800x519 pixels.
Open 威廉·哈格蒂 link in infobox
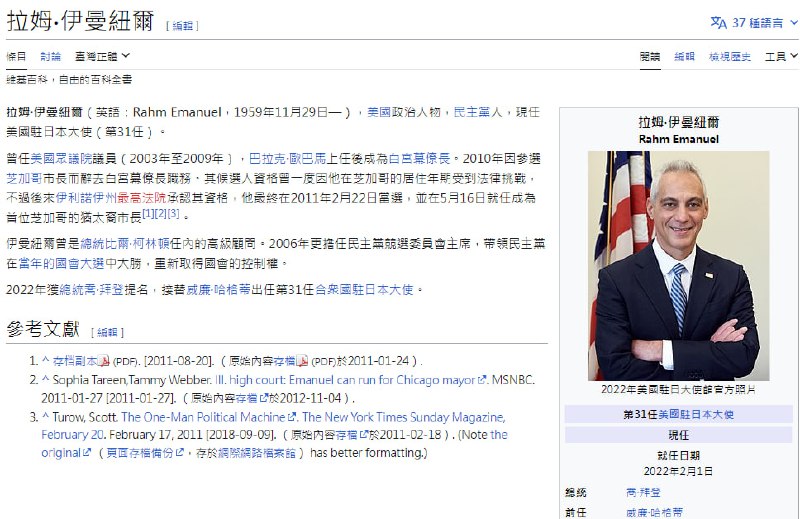click(654, 512)
